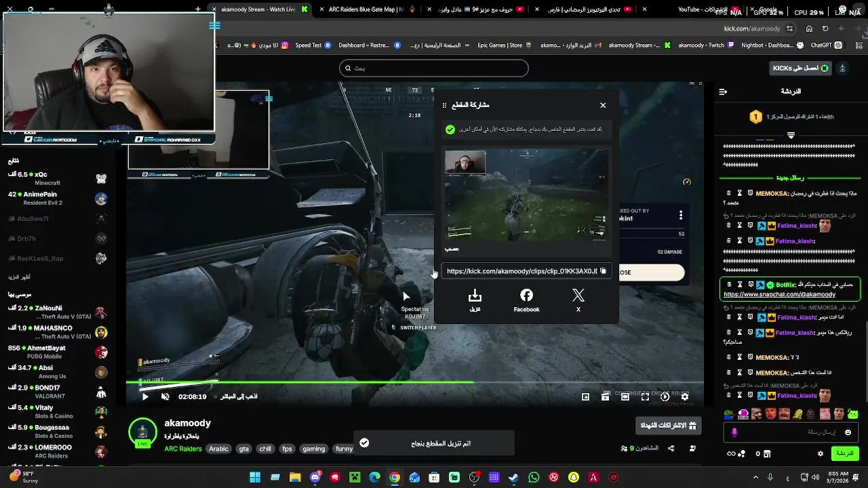Open the chat shop icon
This screenshot has height=488, width=868.
(767, 453)
